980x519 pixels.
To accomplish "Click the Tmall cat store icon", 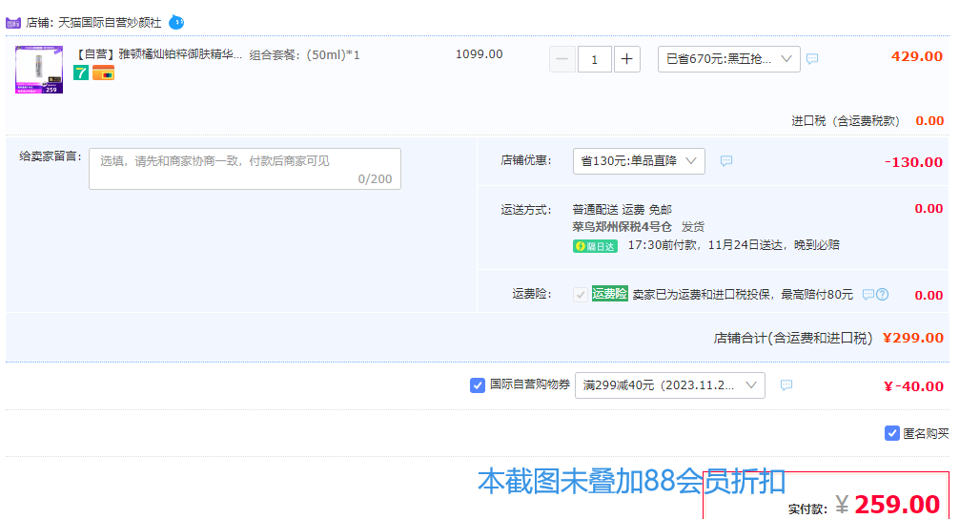I will pos(13,23).
